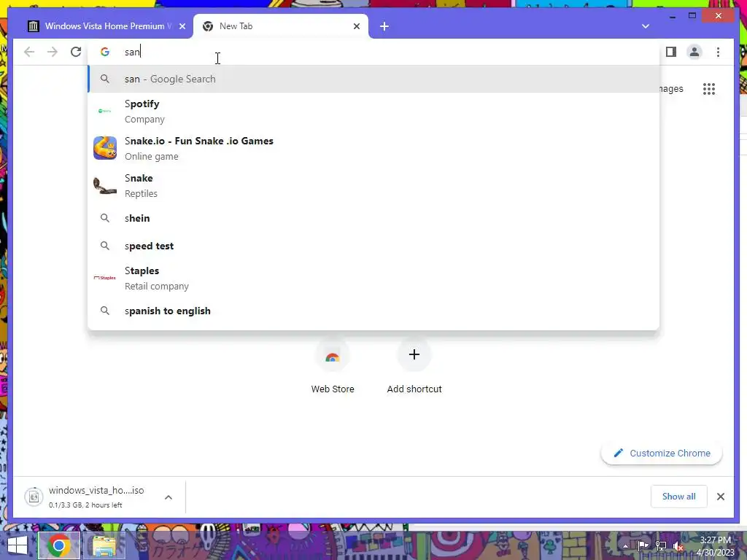This screenshot has height=560, width=747.
Task: Click the Staples logo thumbnail
Action: pyautogui.click(x=105, y=278)
